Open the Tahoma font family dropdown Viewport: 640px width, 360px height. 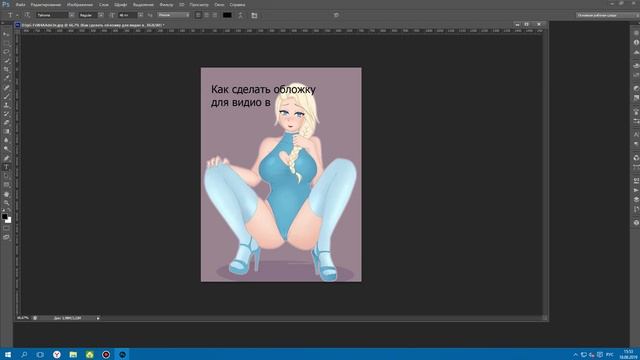pos(71,15)
